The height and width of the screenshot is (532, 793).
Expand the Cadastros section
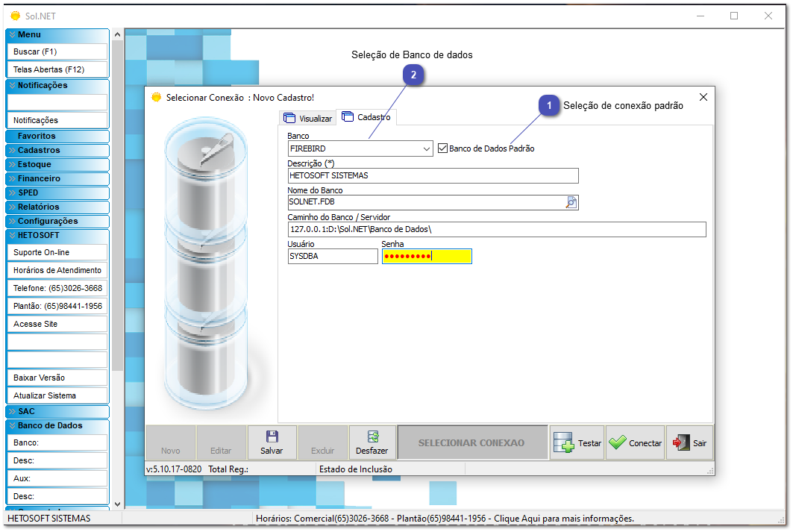(57, 150)
